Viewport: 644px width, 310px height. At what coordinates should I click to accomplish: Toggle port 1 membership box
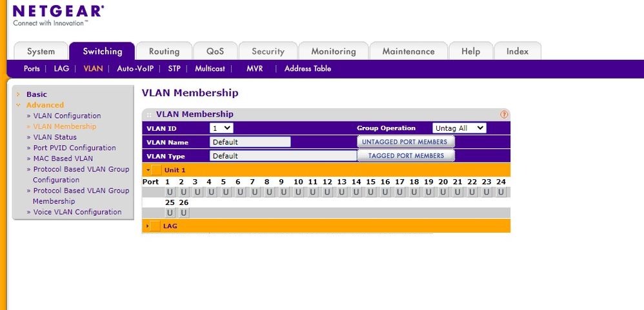pos(170,192)
